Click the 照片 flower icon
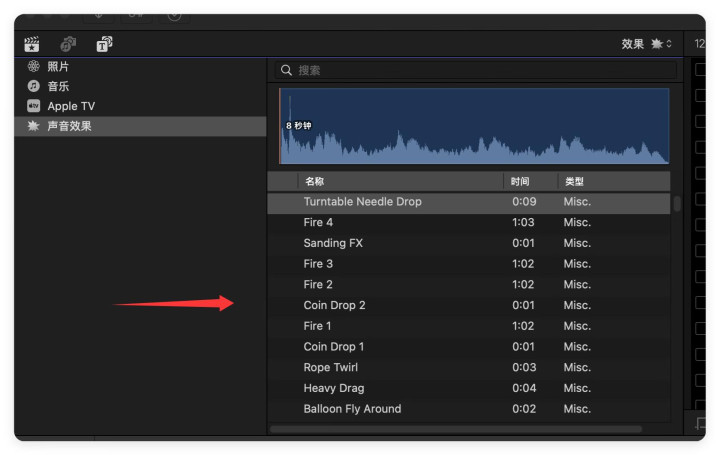The height and width of the screenshot is (455, 719). (x=33, y=67)
